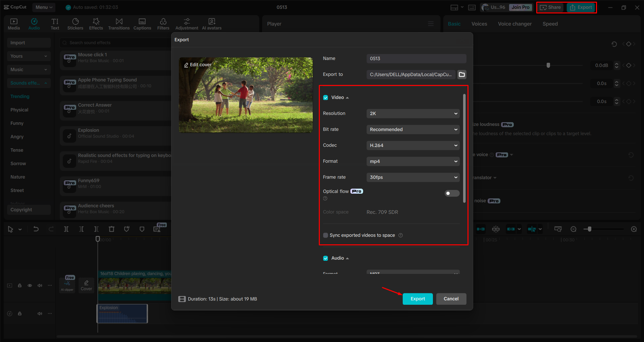This screenshot has height=342, width=644.
Task: Open folder browser for export path
Action: tap(461, 75)
